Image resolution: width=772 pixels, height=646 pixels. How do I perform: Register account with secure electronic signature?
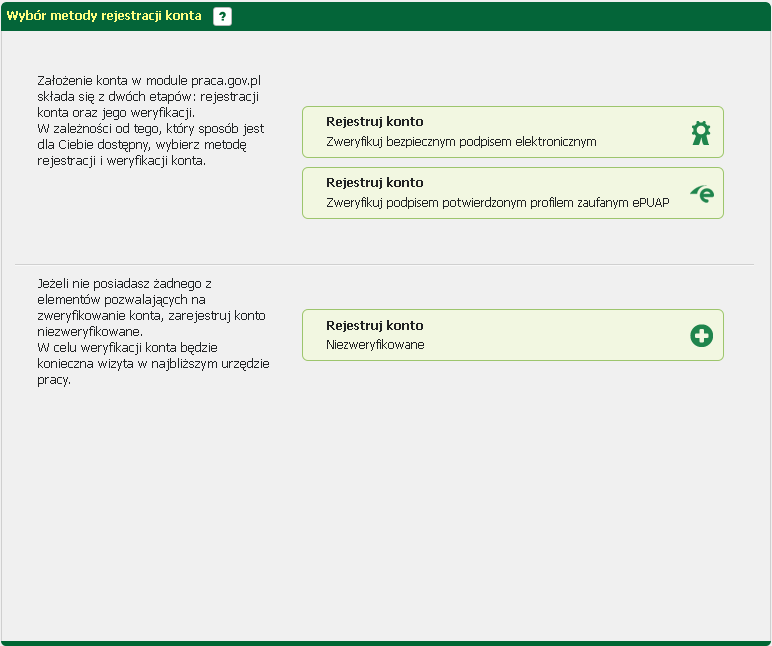[513, 132]
